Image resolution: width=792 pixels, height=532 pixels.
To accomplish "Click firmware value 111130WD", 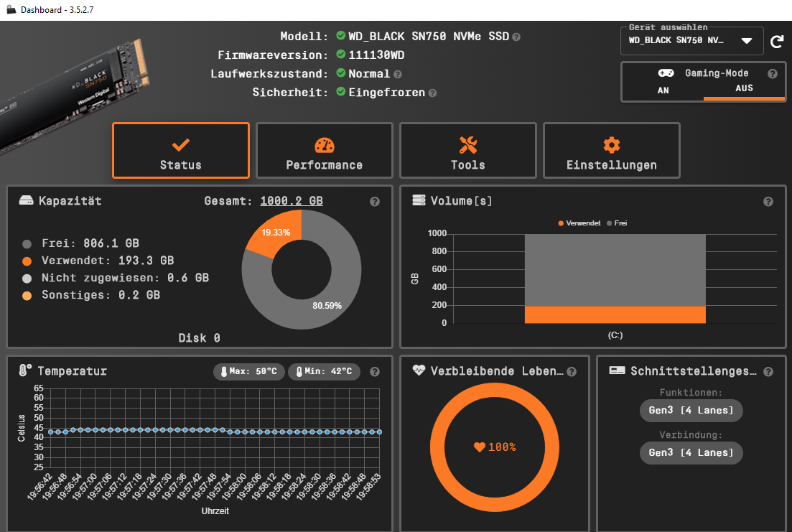I will 376,55.
